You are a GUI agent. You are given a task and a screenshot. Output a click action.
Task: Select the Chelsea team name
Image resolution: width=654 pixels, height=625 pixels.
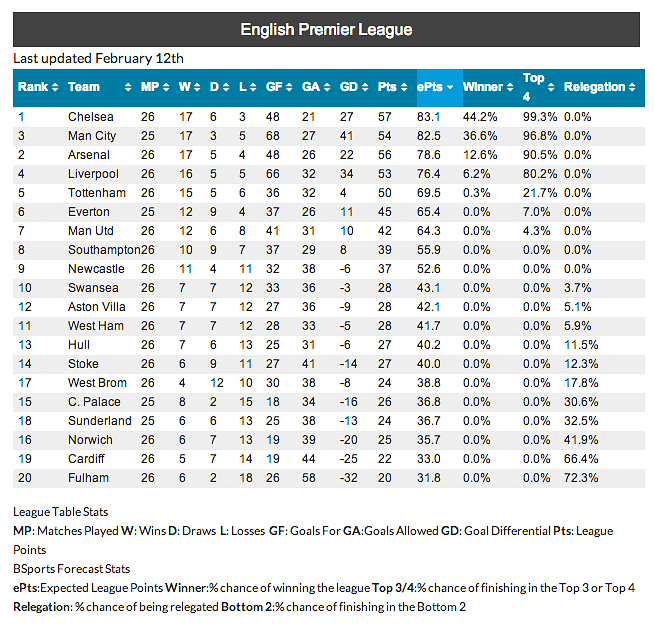coord(90,117)
